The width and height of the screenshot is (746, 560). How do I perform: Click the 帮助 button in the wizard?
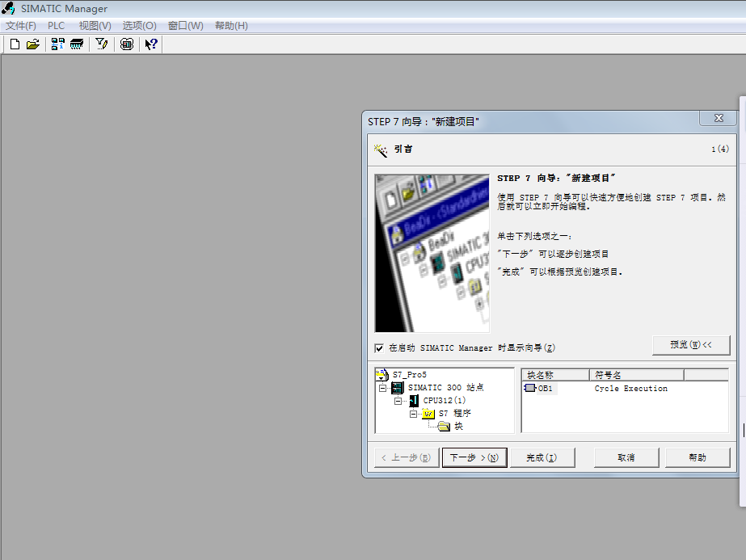point(698,457)
